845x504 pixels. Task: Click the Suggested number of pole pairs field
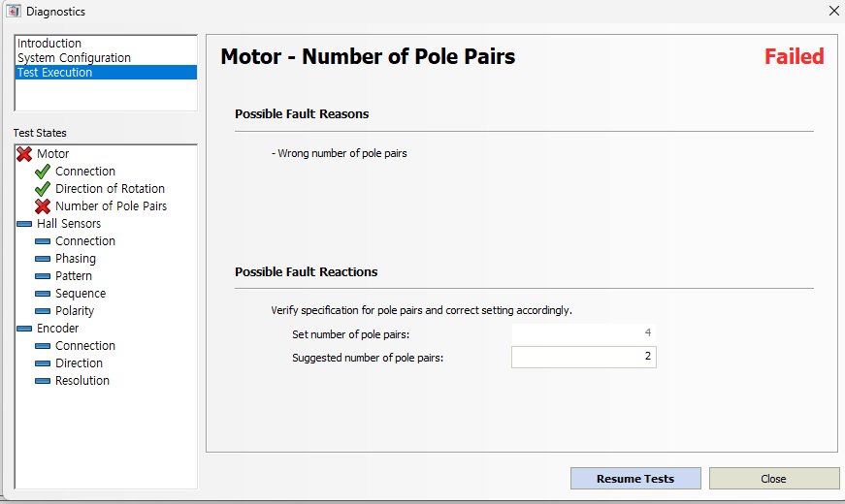584,357
